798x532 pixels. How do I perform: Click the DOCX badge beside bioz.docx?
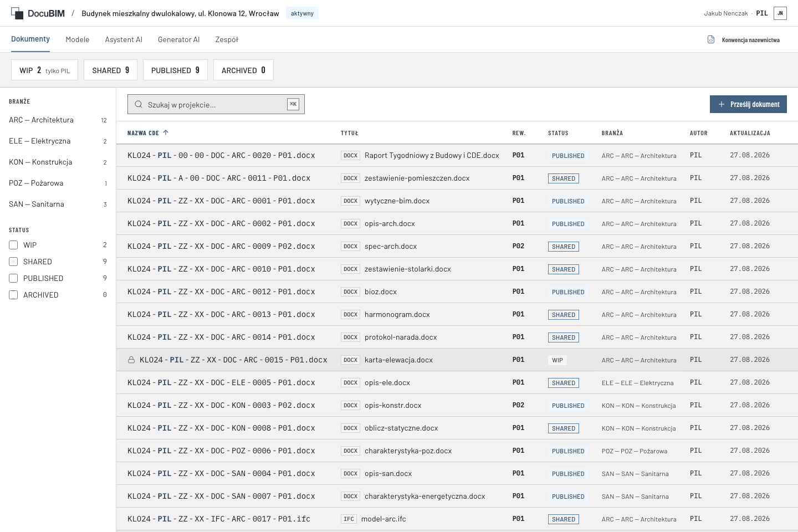pos(350,292)
